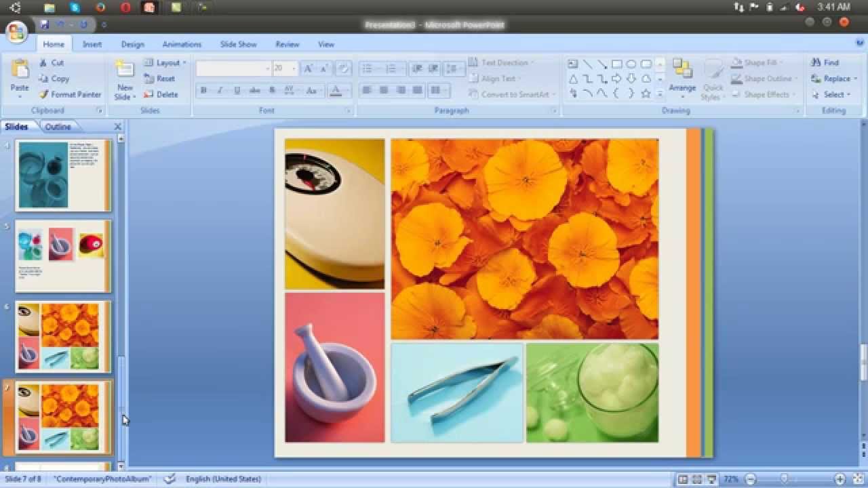Image resolution: width=868 pixels, height=488 pixels.
Task: Shrink font size button
Action: [325, 68]
